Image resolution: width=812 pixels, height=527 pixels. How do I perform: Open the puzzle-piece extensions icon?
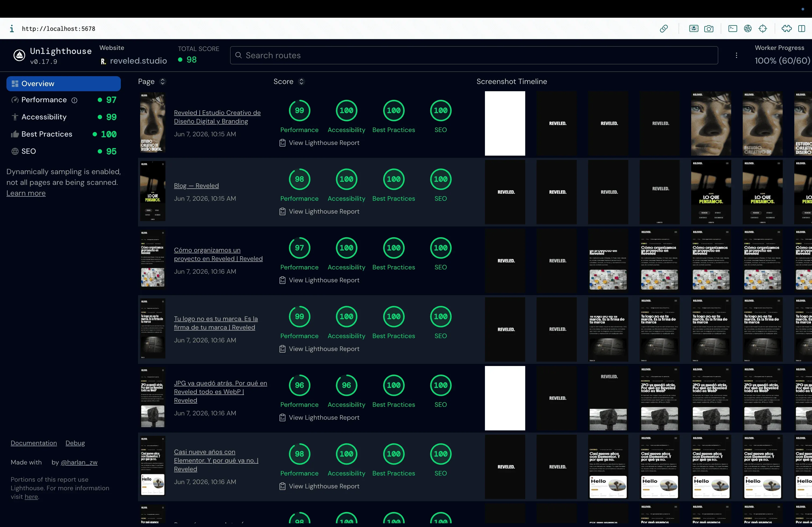pos(786,29)
